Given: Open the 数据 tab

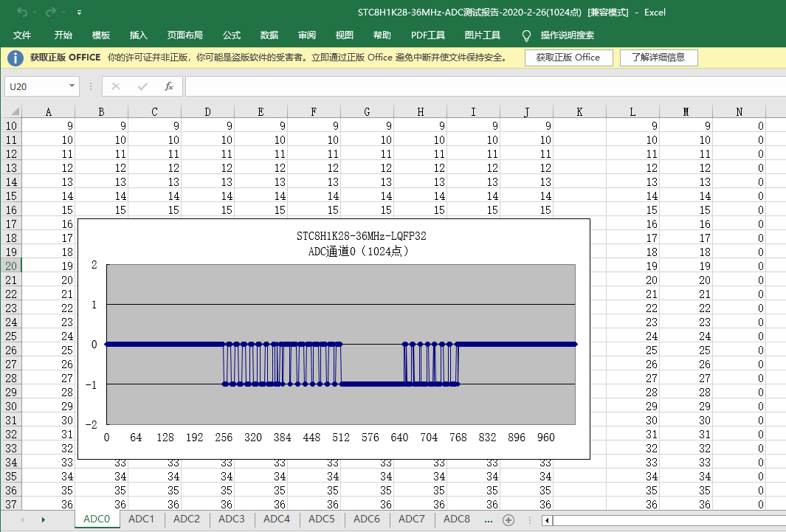Looking at the screenshot, I should (269, 35).
